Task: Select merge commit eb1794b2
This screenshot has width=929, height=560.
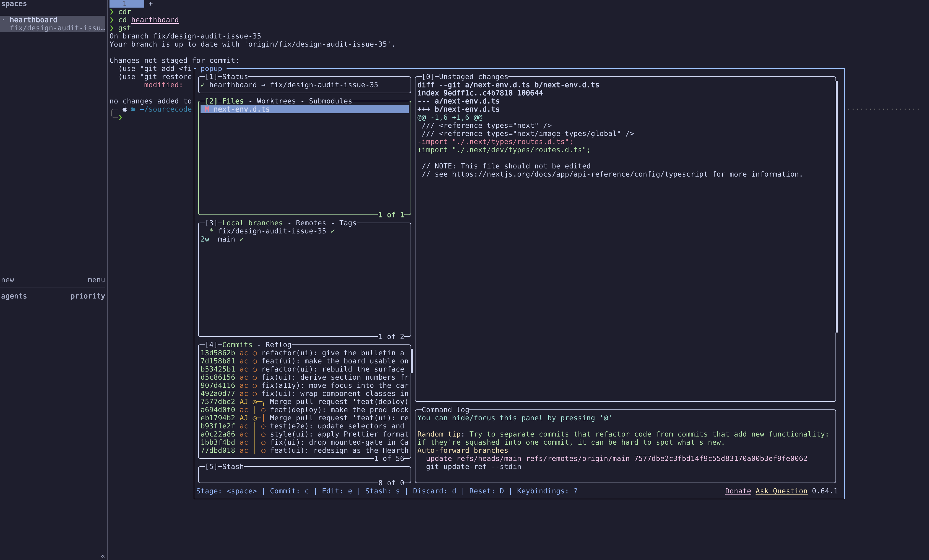Action: click(x=304, y=418)
